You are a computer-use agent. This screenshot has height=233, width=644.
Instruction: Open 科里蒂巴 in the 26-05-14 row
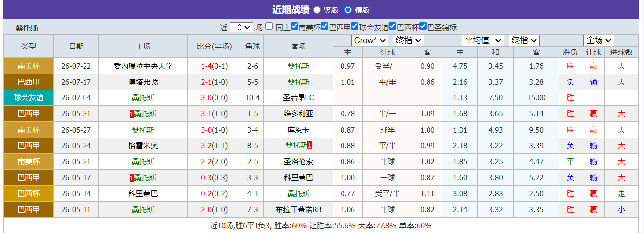[143, 193]
